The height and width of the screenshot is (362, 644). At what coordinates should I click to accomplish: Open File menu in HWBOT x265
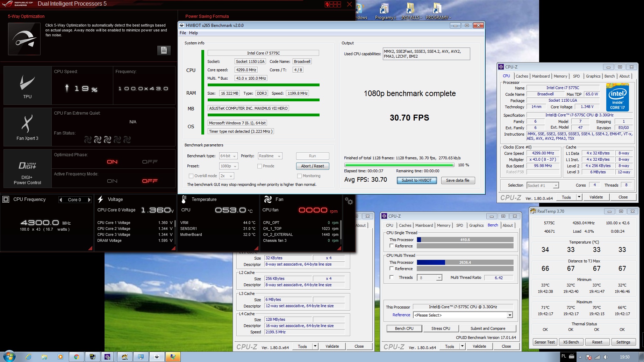coord(183,33)
